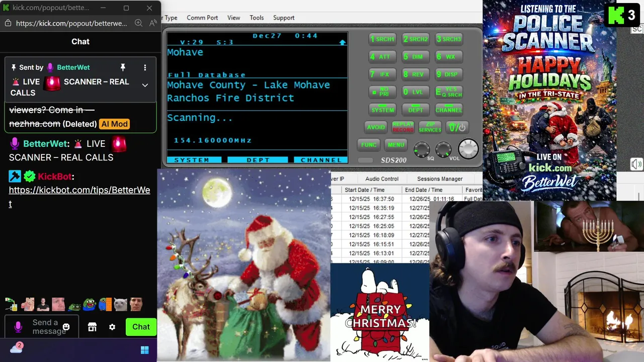
Task: Insert the lemonade pouring emote
Action: click(x=11, y=304)
